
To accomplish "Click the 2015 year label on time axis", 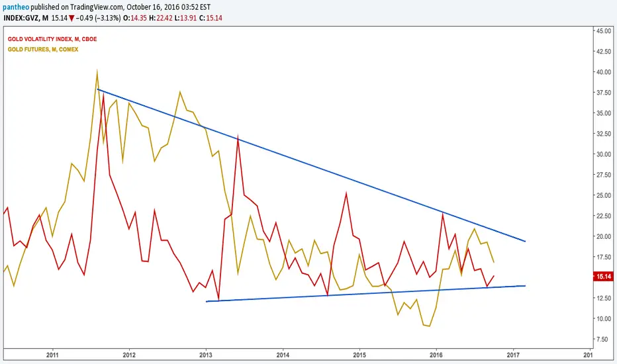I will (359, 355).
